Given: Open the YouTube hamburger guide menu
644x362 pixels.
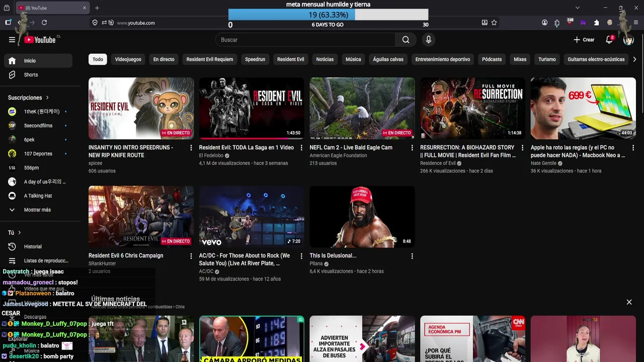Looking at the screenshot, I should 12,40.
